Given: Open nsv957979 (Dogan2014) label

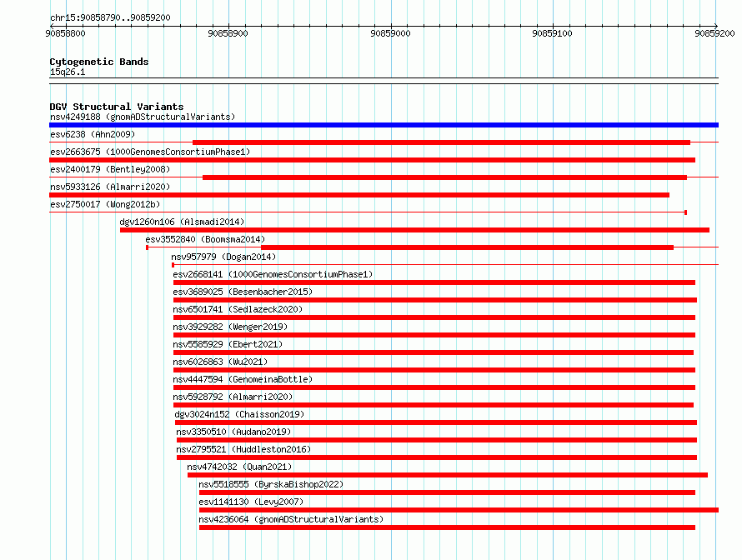Looking at the screenshot, I should click(x=223, y=257).
